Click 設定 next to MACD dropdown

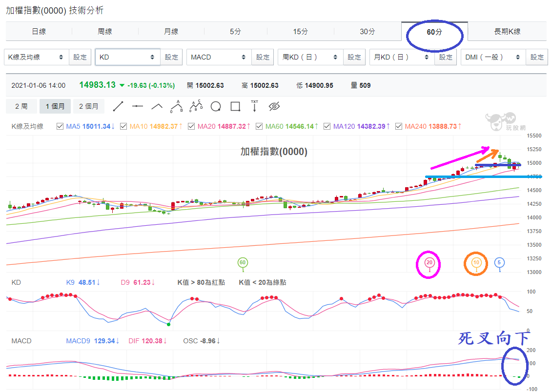tap(263, 57)
